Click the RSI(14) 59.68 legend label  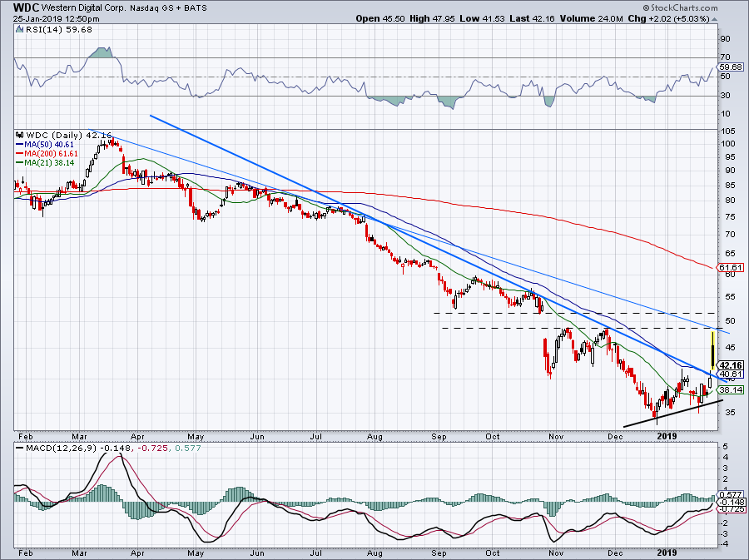[x=59, y=30]
